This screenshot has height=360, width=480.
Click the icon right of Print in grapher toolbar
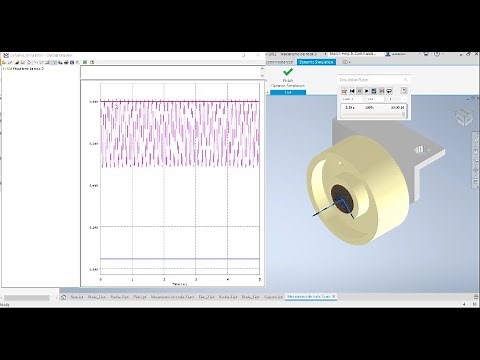[72, 62]
